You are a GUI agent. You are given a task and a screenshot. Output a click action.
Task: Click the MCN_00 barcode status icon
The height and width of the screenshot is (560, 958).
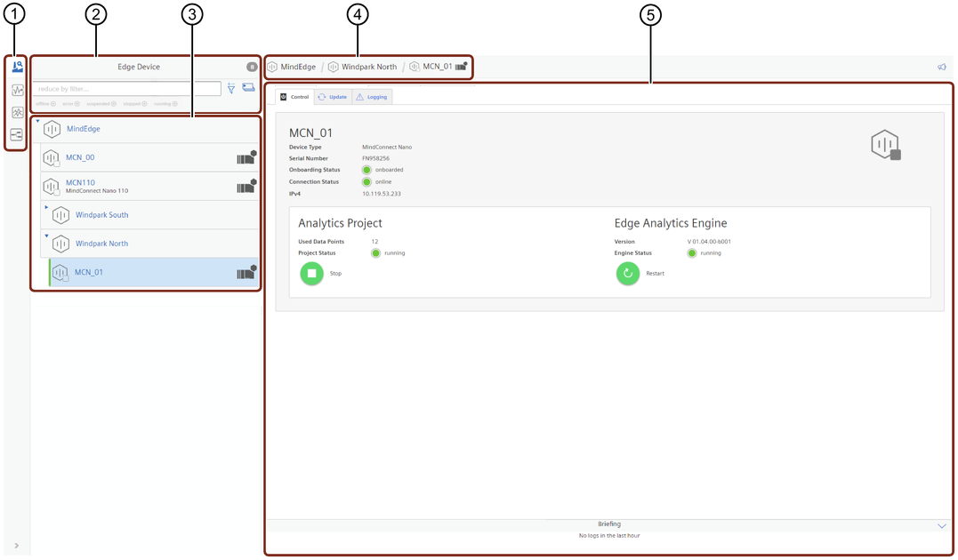pyautogui.click(x=246, y=157)
